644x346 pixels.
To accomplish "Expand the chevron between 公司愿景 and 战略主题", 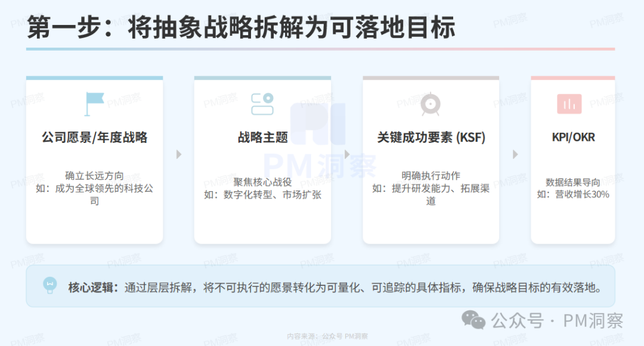I will [178, 154].
